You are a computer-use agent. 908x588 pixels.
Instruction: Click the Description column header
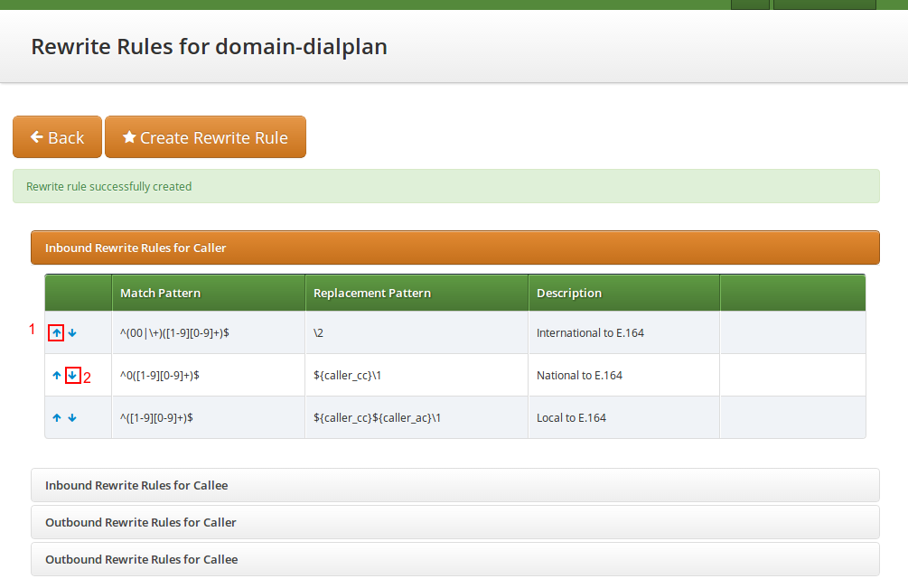[569, 293]
